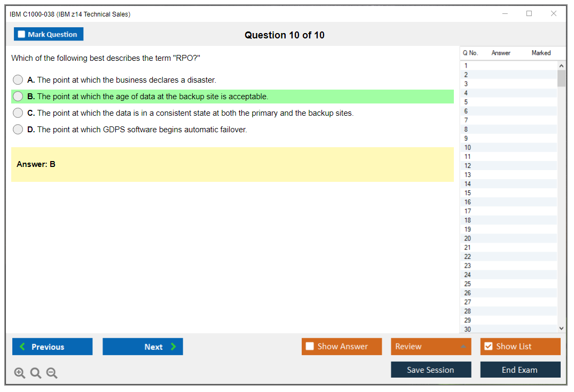Click the zoom in magnifier icon
Image resolution: width=574 pixels, height=392 pixels.
click(x=20, y=373)
